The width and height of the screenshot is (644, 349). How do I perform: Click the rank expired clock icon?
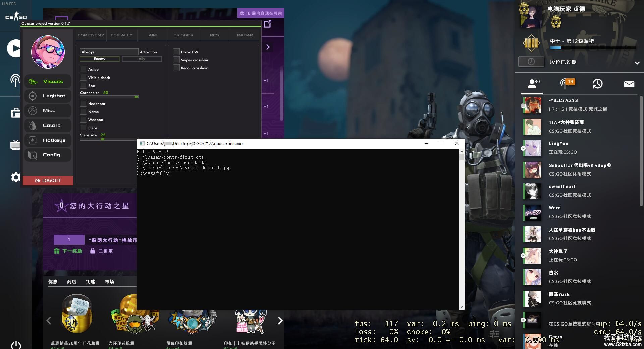click(x=531, y=62)
